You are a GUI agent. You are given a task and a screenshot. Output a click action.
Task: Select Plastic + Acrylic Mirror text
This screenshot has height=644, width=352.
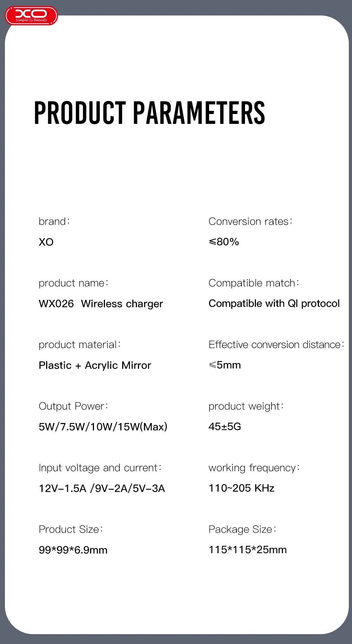[95, 365]
